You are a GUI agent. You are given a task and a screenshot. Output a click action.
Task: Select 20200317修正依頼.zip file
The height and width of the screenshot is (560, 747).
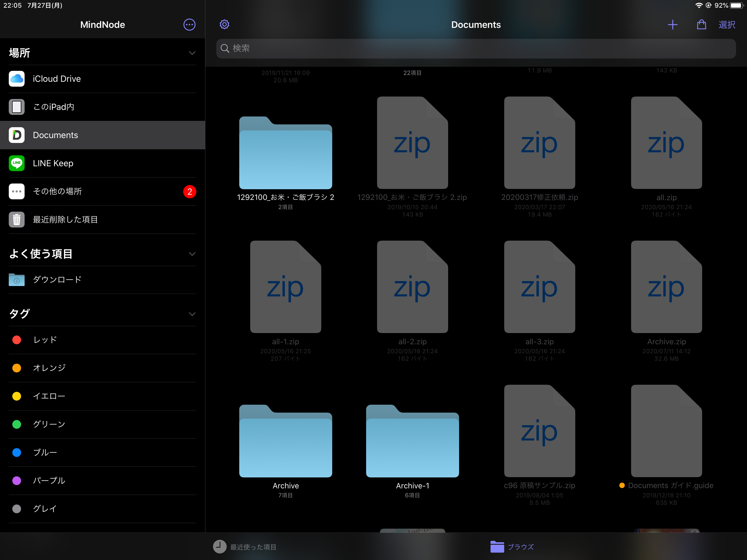click(x=539, y=157)
